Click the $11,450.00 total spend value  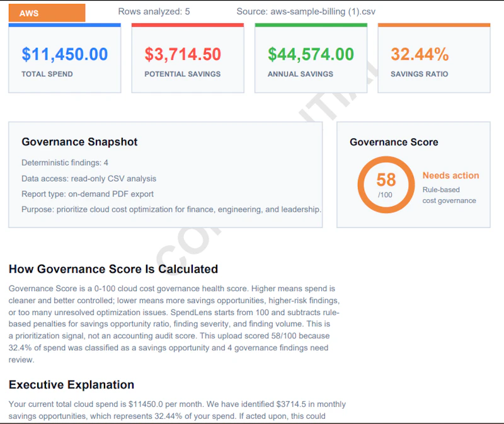pyautogui.click(x=65, y=54)
